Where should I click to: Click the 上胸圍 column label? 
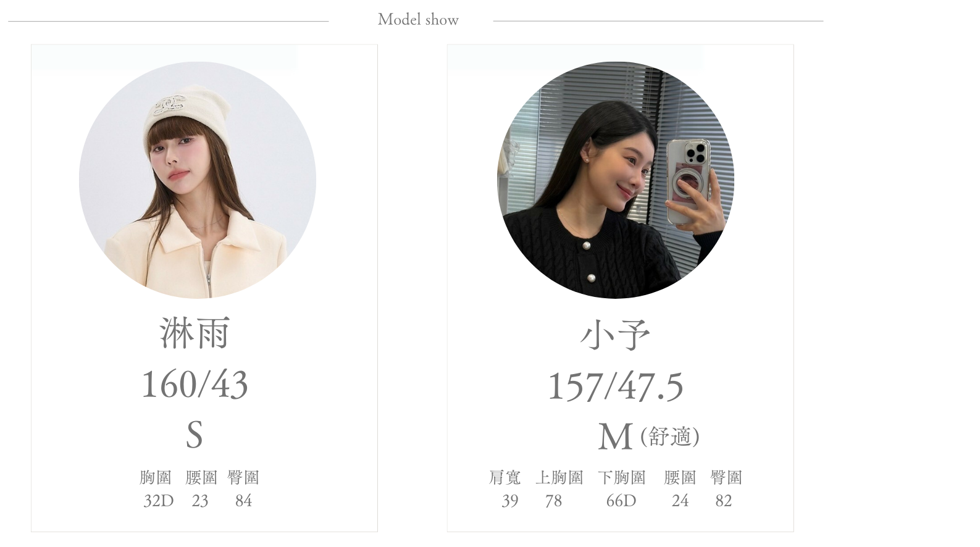(x=559, y=477)
